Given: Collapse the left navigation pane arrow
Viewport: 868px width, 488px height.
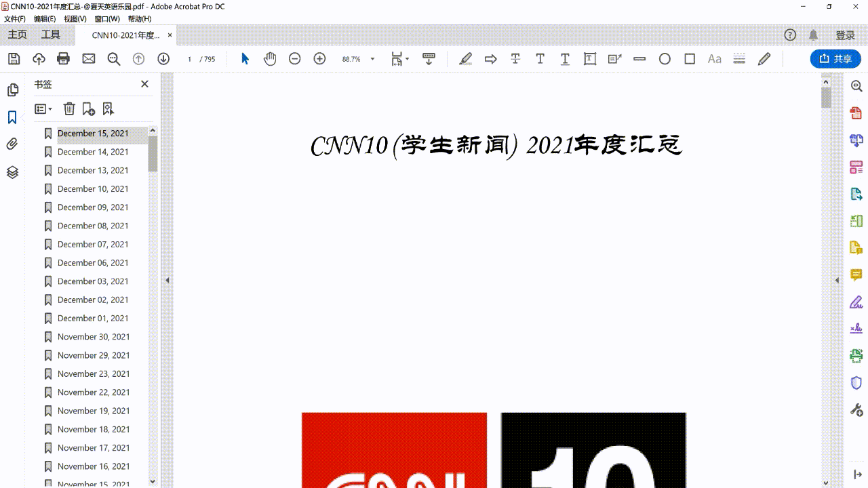Looking at the screenshot, I should 167,280.
